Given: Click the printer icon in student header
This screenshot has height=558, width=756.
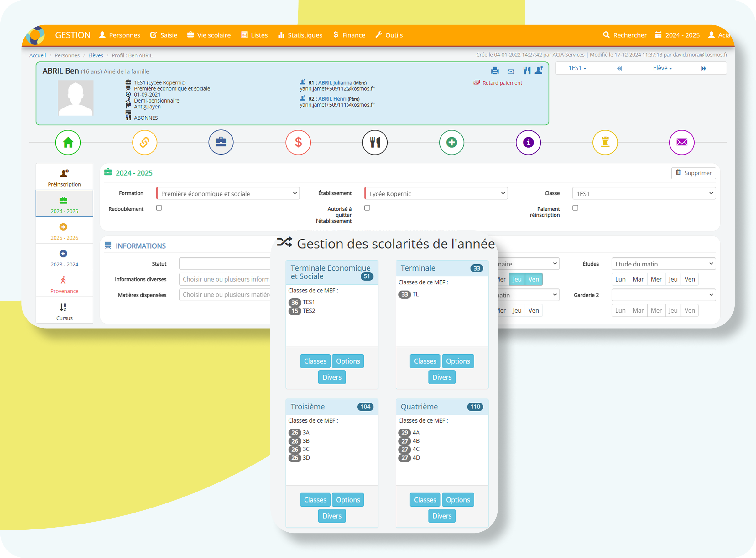Looking at the screenshot, I should [495, 71].
